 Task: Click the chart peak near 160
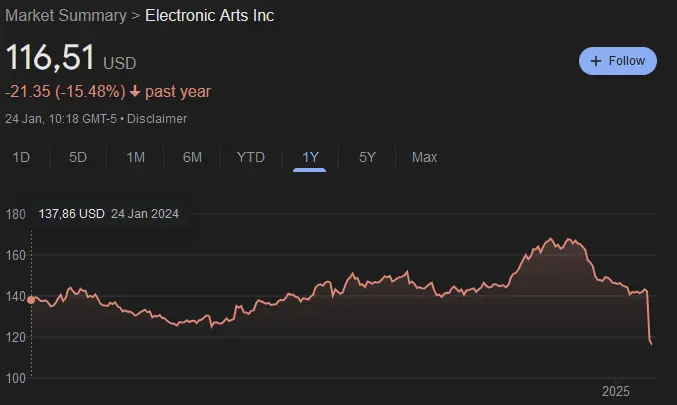[x=550, y=239]
